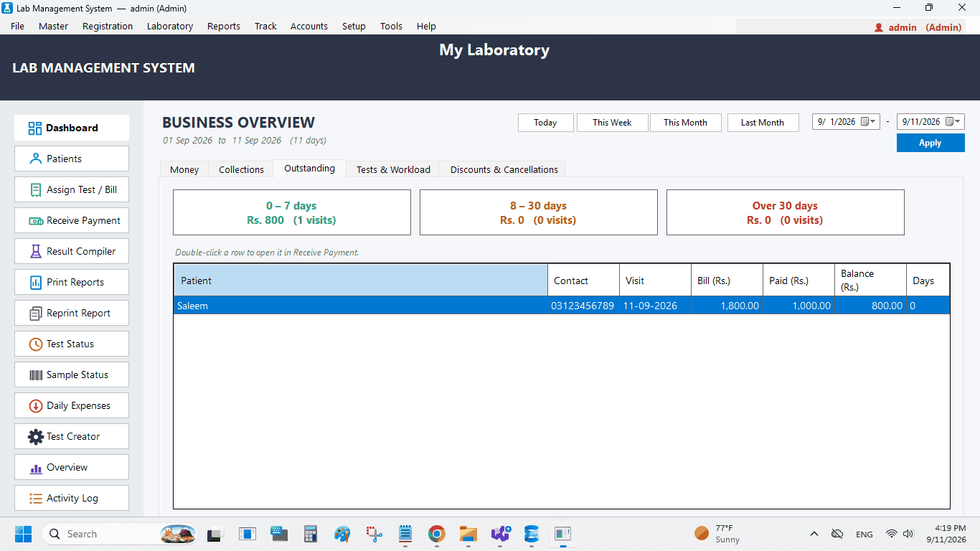The image size is (980, 551).
Task: Open the Laboratory menu
Action: point(170,26)
